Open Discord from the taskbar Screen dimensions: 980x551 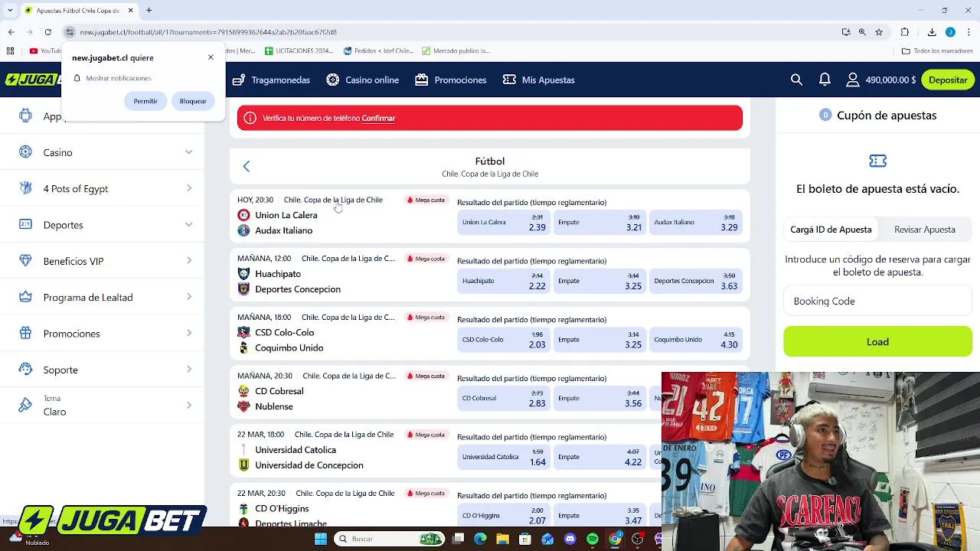pyautogui.click(x=570, y=539)
